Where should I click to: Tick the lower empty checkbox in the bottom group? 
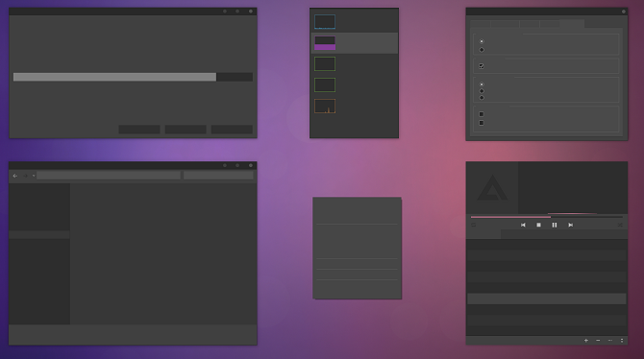coord(482,123)
